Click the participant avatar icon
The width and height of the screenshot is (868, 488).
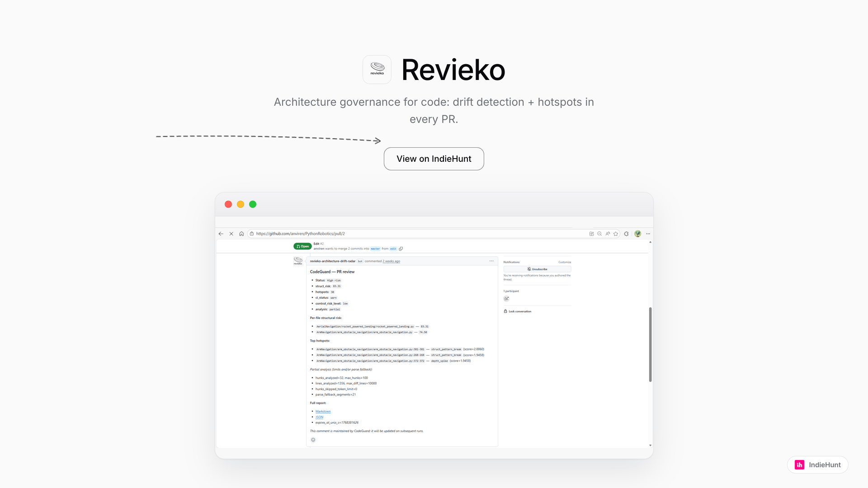pyautogui.click(x=506, y=298)
